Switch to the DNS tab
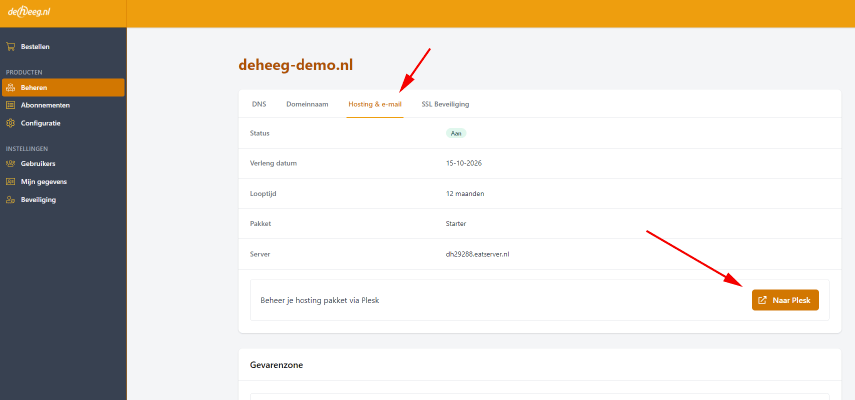This screenshot has height=400, width=855. (259, 104)
